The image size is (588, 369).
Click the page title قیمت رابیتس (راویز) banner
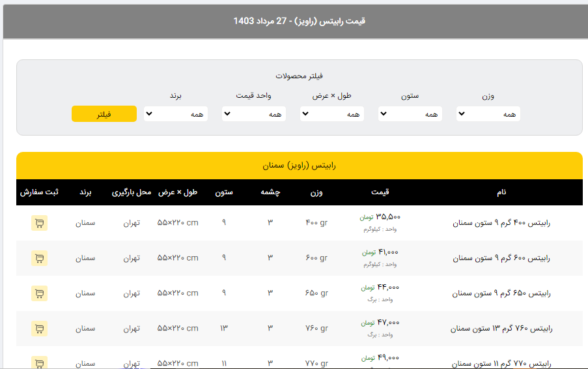coord(299,21)
